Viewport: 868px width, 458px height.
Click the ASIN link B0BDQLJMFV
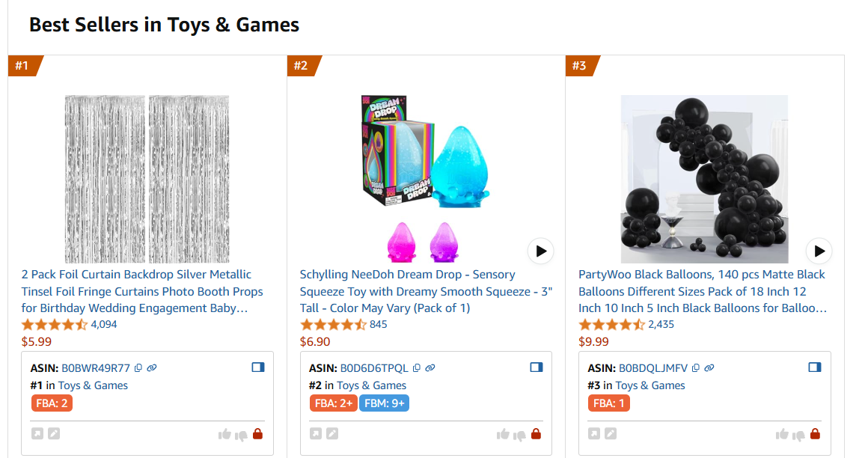[x=654, y=367]
